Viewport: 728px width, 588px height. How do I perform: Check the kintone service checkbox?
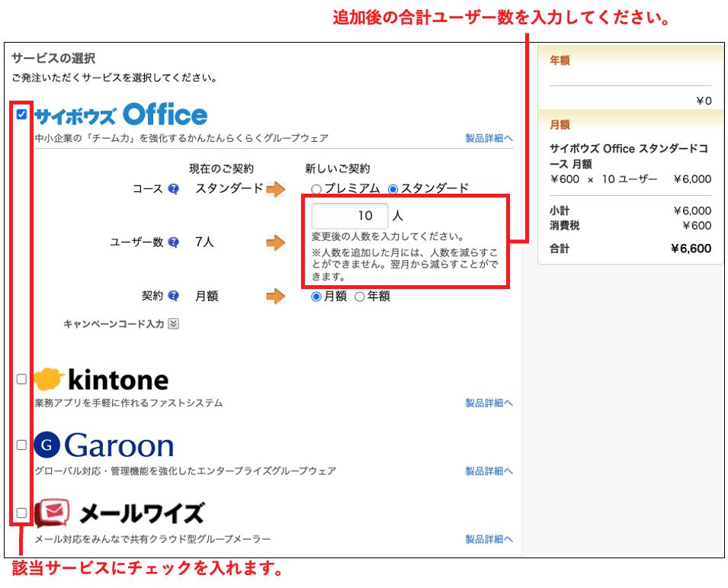[21, 379]
